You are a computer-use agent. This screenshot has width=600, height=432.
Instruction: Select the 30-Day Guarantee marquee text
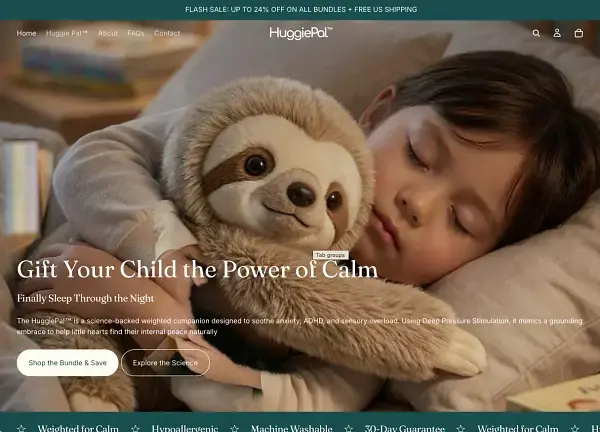coord(404,428)
